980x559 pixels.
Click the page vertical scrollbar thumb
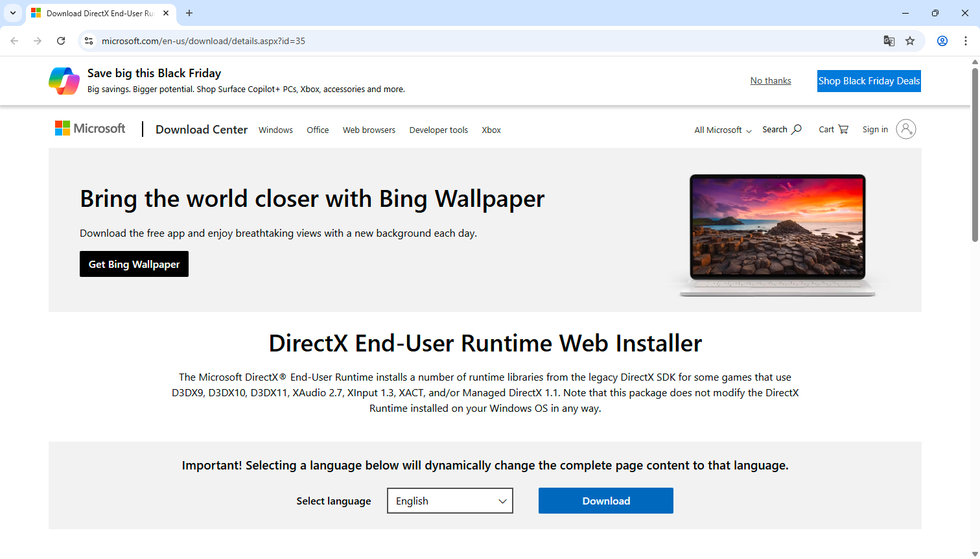(975, 154)
